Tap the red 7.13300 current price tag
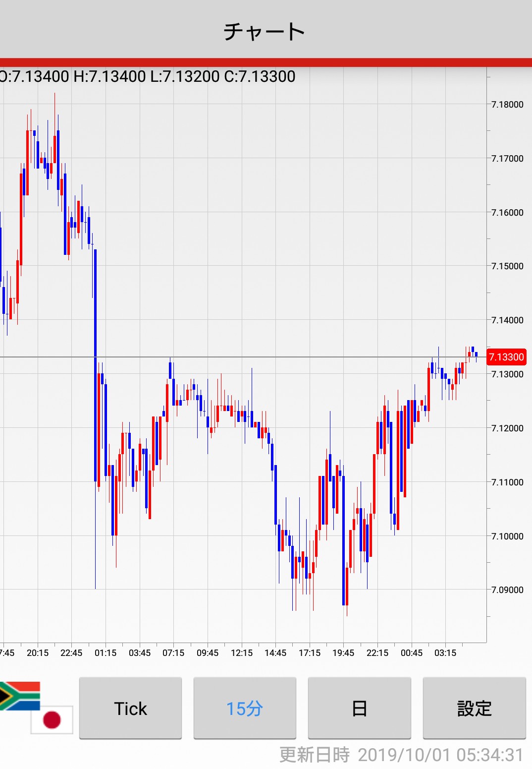Screen dimensions: 532x769 tap(506, 357)
